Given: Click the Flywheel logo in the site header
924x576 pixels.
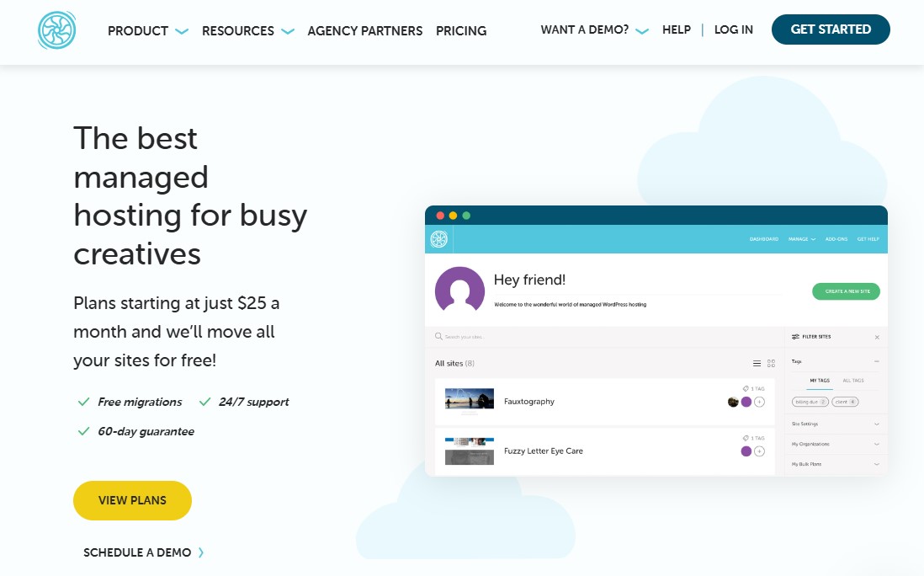Looking at the screenshot, I should 57,30.
